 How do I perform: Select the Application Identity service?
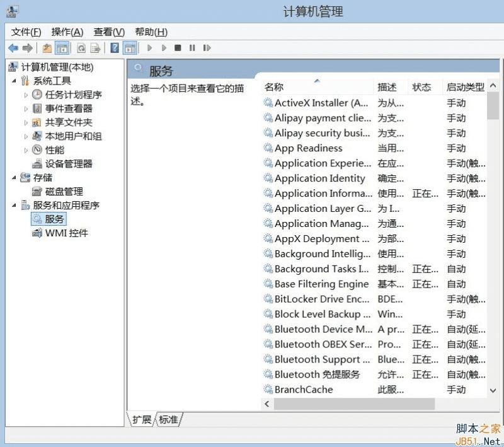click(374, 178)
